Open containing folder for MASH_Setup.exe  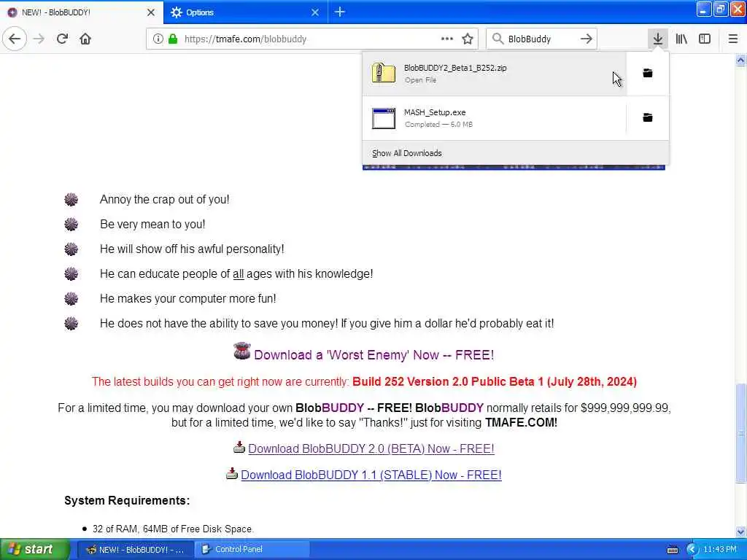648,117
